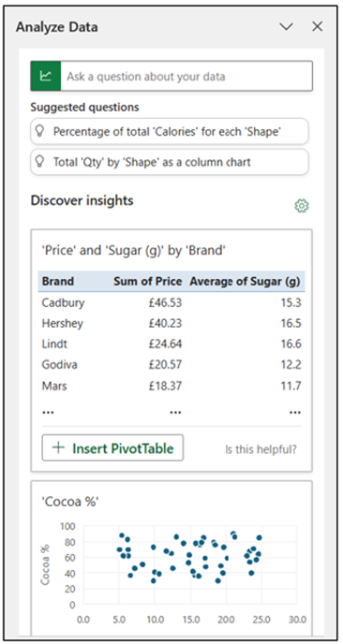The width and height of the screenshot is (343, 644).
Task: Click the Ask a question input field
Action: point(186,76)
